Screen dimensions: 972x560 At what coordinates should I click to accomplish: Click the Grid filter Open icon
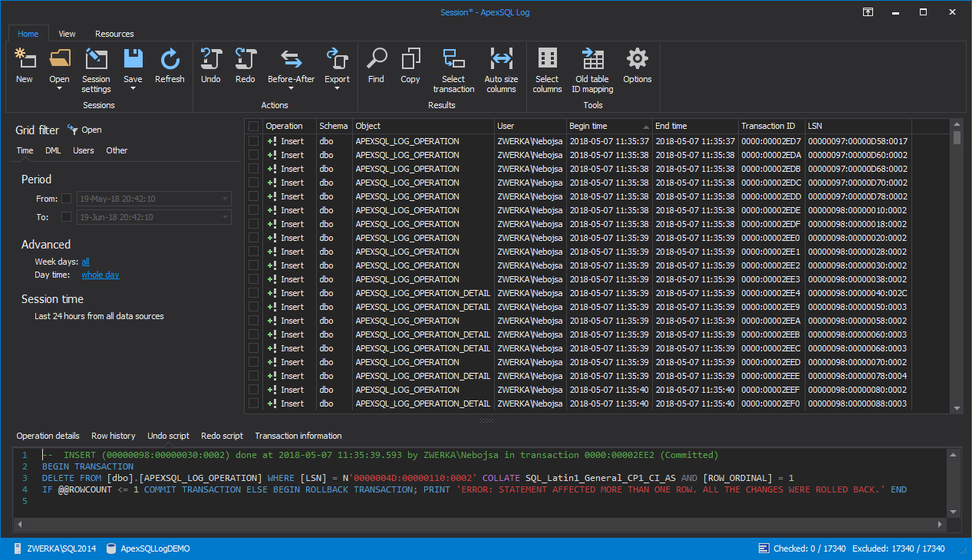pos(73,130)
